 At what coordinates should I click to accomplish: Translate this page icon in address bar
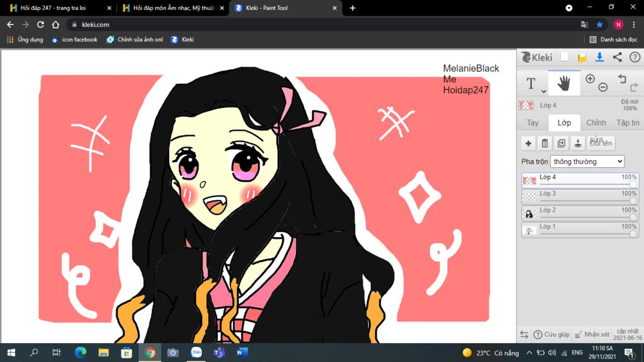pos(584,25)
